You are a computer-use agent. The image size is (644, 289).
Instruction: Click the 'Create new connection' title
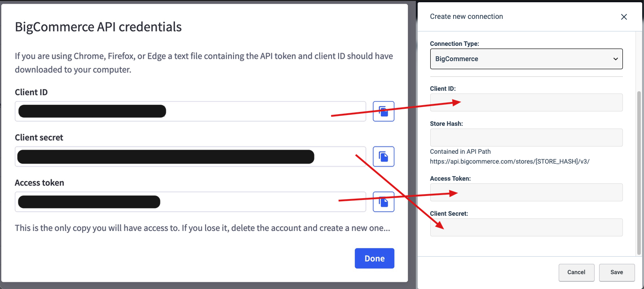466,17
